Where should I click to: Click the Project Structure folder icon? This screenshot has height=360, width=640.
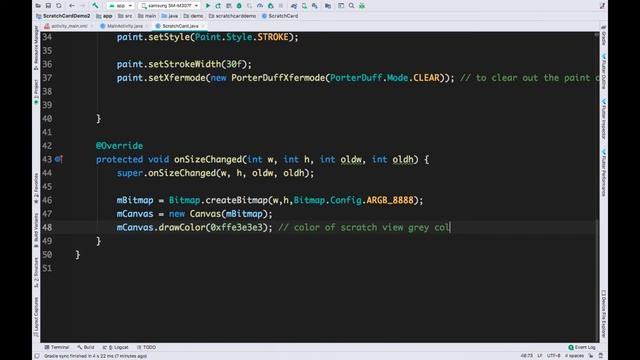click(328, 6)
